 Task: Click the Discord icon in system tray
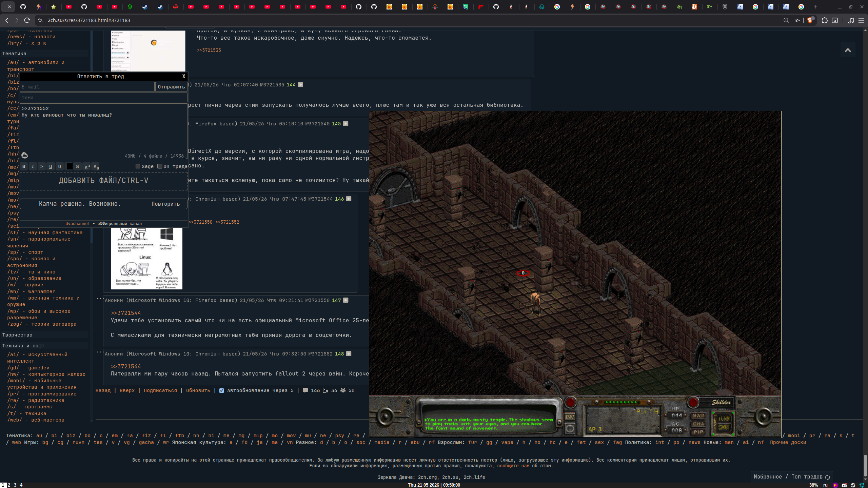pos(844,485)
